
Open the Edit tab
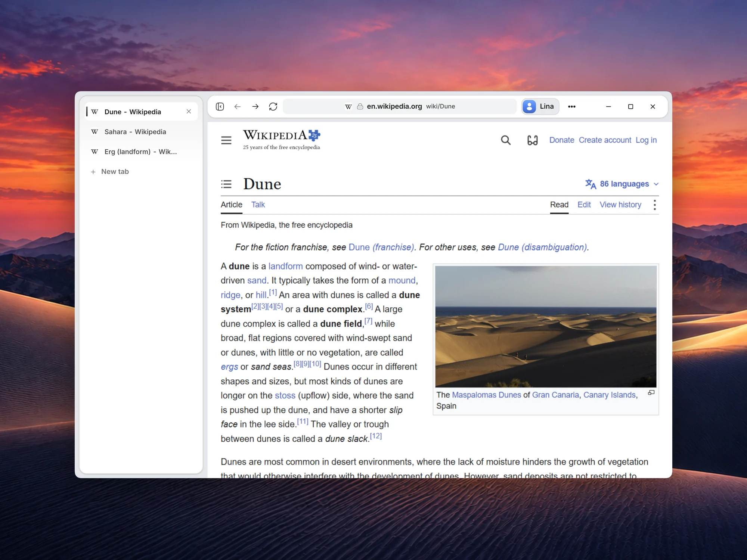click(x=584, y=205)
